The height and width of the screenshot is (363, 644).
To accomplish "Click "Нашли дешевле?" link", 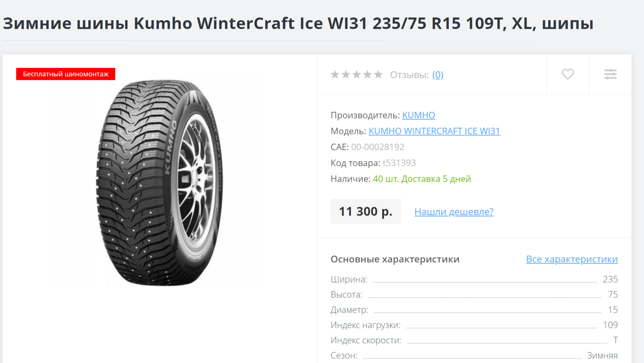I will coord(454,212).
